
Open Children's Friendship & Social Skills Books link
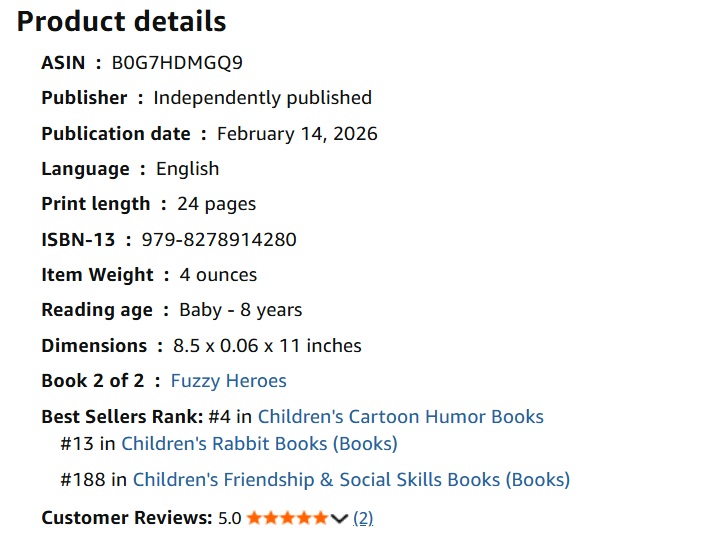[x=351, y=480]
